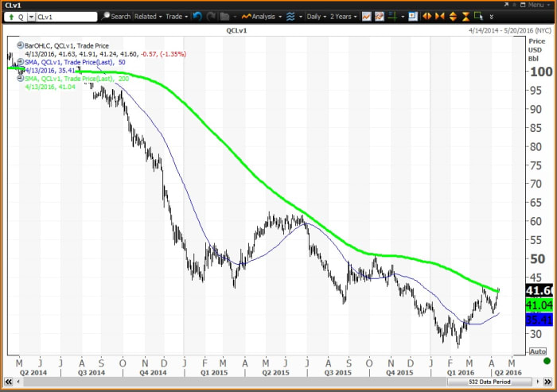
Task: Open the Daily interval dropdown
Action: [x=316, y=17]
